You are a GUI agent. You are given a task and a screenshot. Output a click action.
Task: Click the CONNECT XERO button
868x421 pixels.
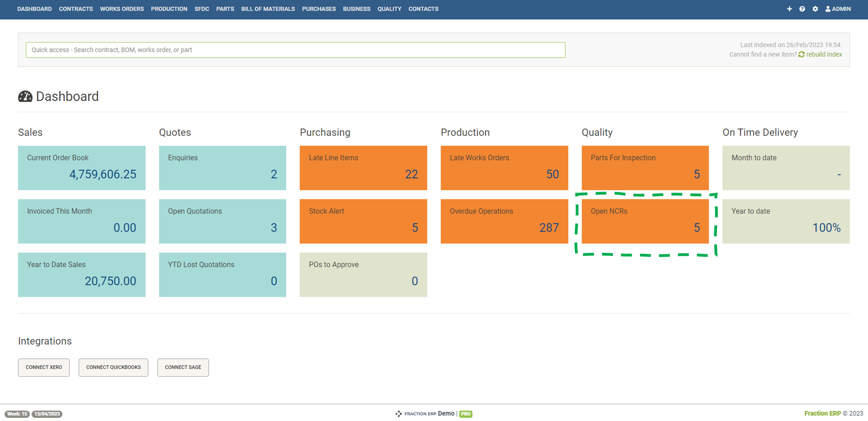coord(43,367)
